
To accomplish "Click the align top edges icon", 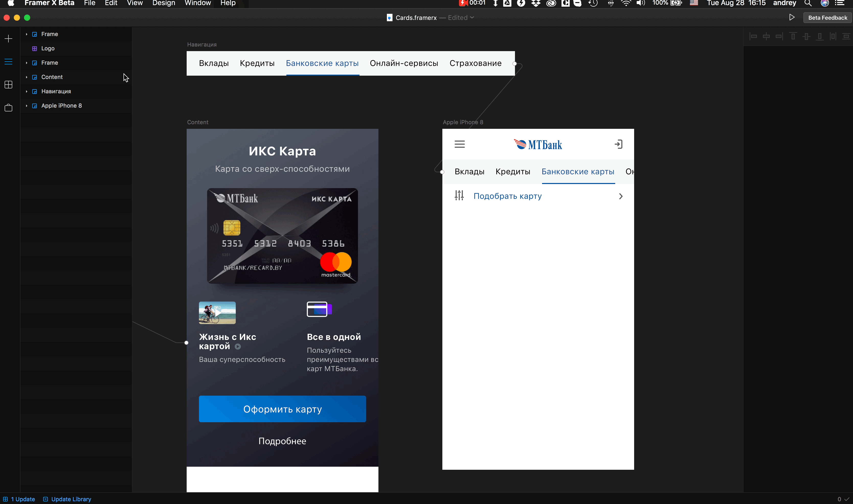I will click(793, 36).
